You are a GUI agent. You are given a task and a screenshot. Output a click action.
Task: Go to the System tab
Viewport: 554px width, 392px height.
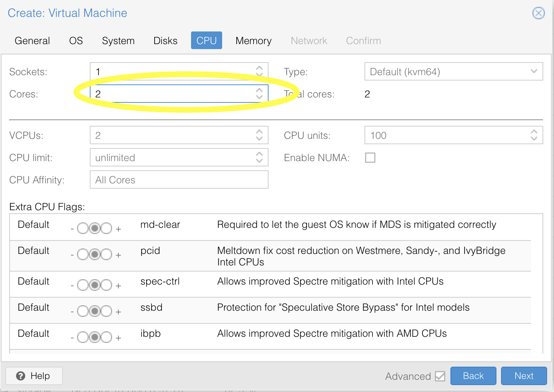[x=118, y=41]
